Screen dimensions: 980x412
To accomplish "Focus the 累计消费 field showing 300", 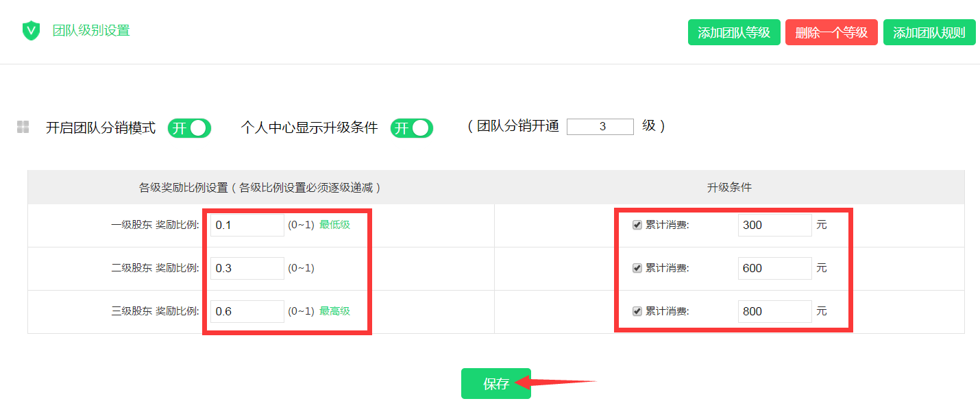I will pos(775,225).
